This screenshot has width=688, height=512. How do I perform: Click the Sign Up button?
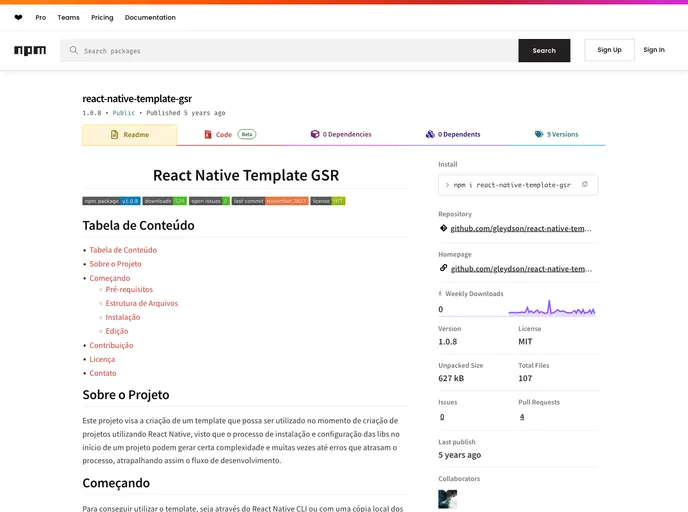[x=609, y=50]
